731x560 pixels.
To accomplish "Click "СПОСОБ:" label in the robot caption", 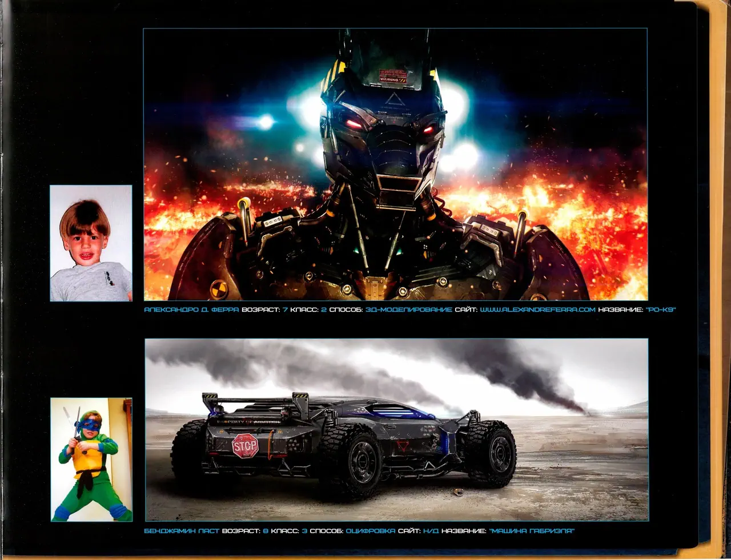I will [346, 309].
